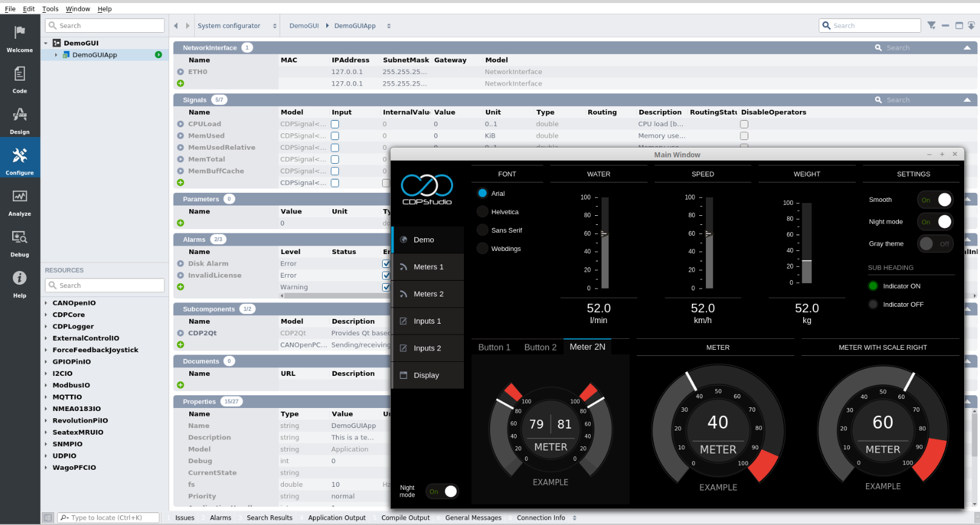980x525 pixels.
Task: Select the Helvetica font radio button
Action: pyautogui.click(x=483, y=212)
